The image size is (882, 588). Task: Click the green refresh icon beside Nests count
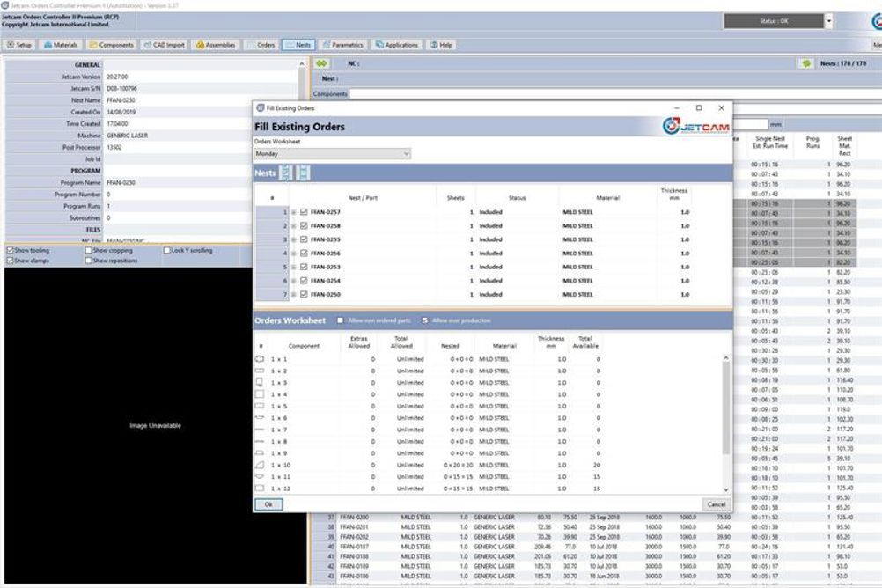click(x=806, y=63)
